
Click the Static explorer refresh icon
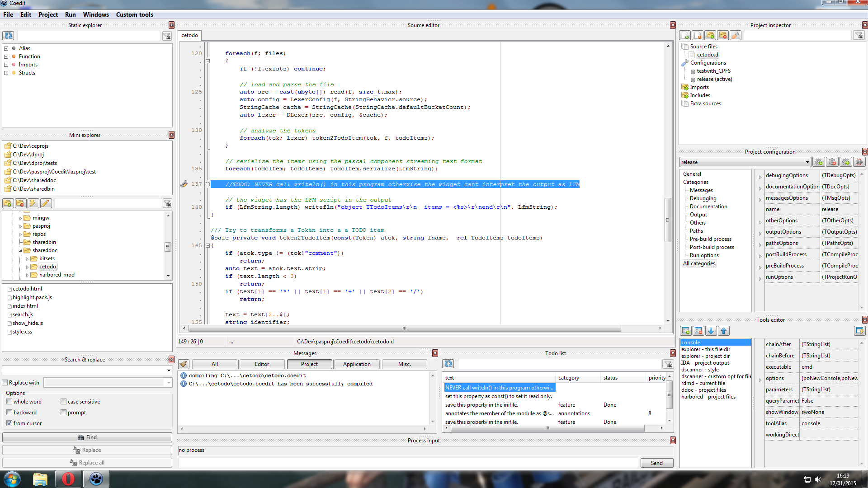coord(8,36)
